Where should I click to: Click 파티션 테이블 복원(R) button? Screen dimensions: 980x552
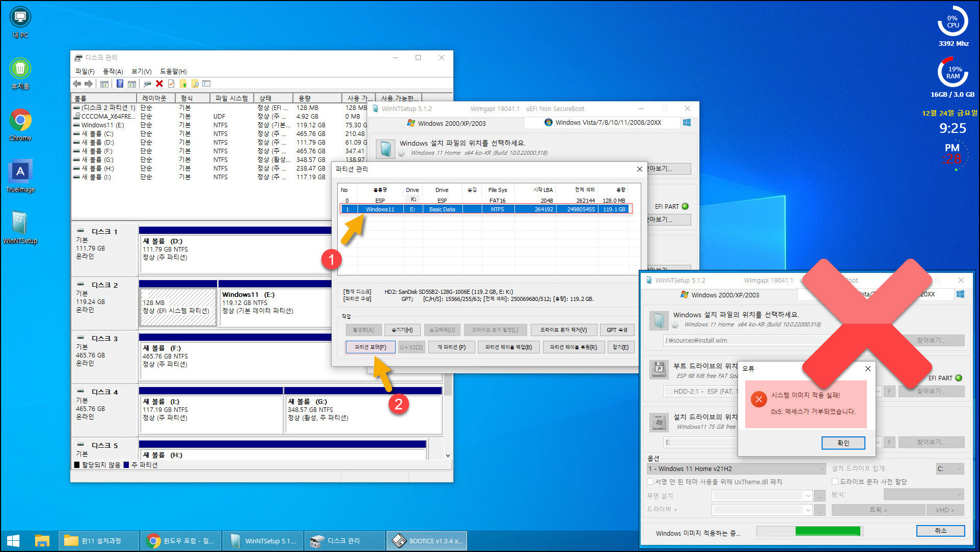tap(574, 347)
